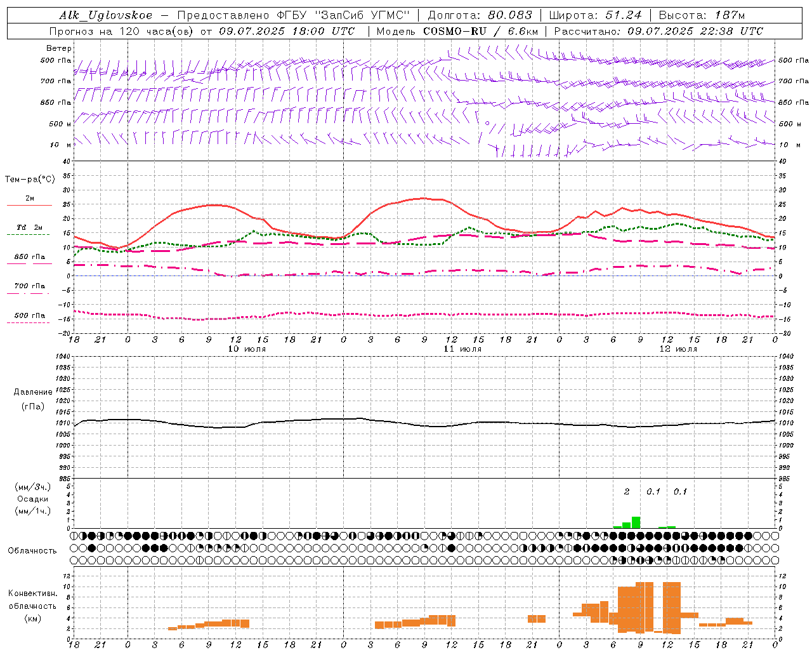The height and width of the screenshot is (650, 812).
Task: Click the Давление chart label
Action: (33, 392)
